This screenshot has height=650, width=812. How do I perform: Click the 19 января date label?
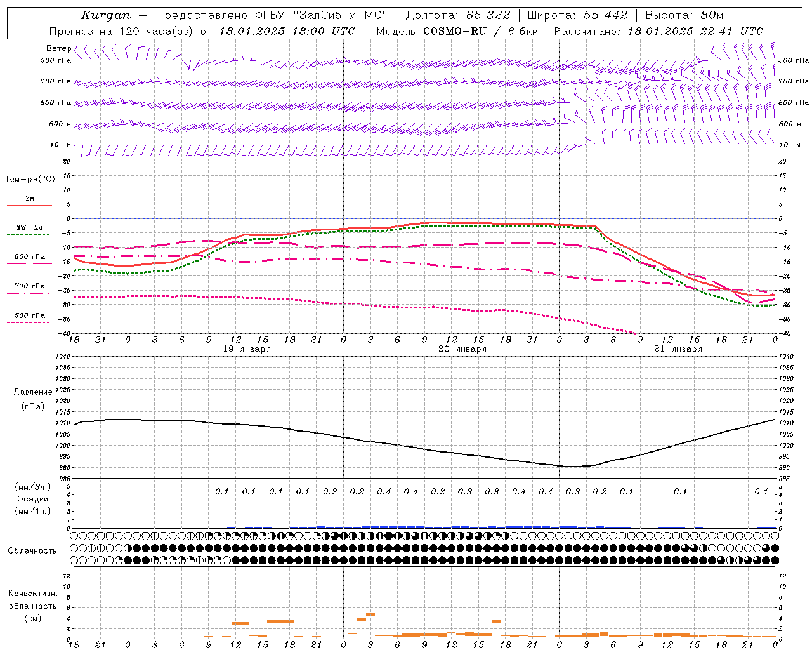(x=247, y=349)
